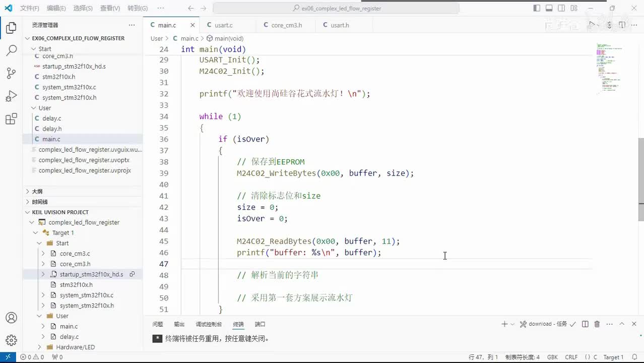
Task: Change the 制表符长度: 4 indentation setting
Action: 522,357
